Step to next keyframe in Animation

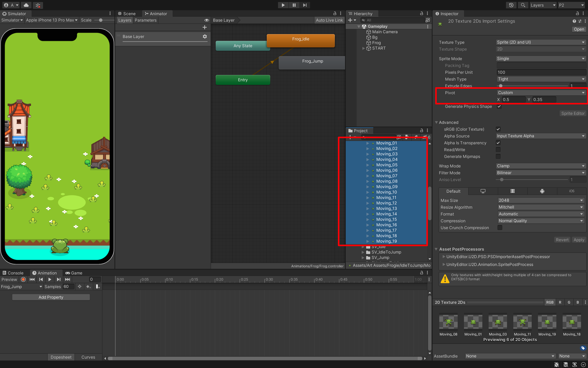59,279
